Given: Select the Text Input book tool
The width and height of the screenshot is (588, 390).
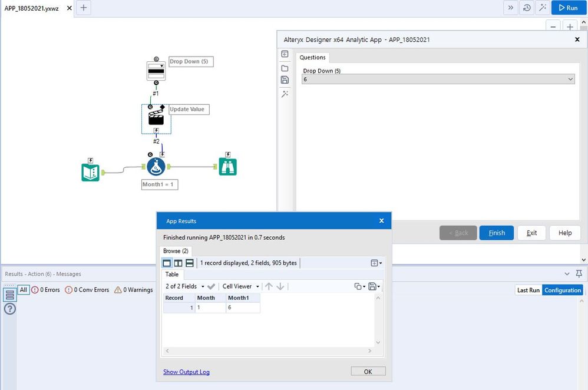Looking at the screenshot, I should (90, 173).
